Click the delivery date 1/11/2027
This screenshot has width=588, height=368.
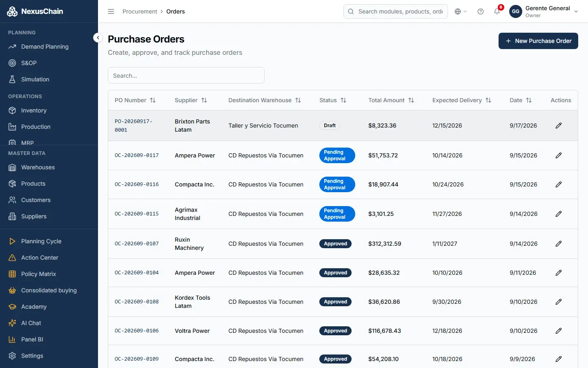coord(445,244)
